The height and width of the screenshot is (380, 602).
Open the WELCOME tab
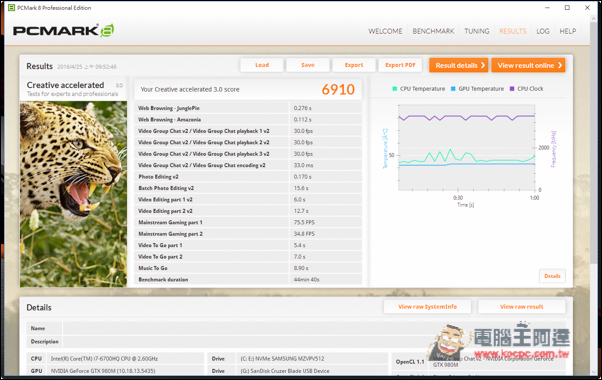pyautogui.click(x=385, y=31)
